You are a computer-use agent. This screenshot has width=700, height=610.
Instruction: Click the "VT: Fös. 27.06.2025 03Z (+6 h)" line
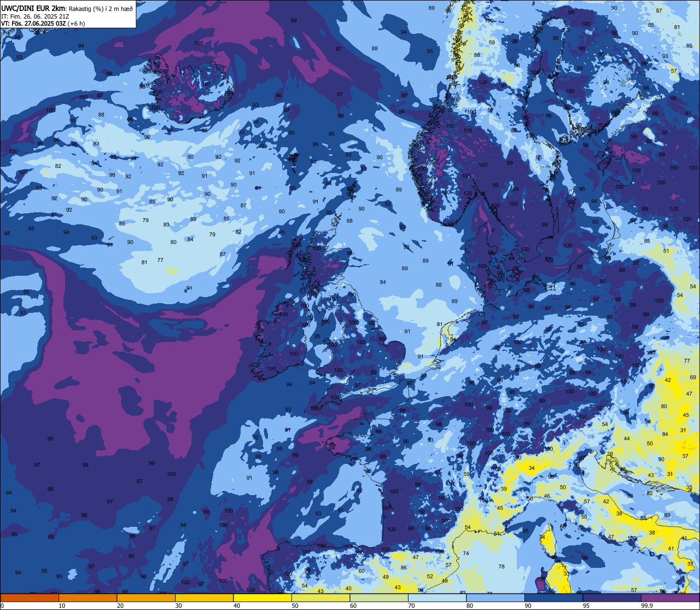[43, 24]
